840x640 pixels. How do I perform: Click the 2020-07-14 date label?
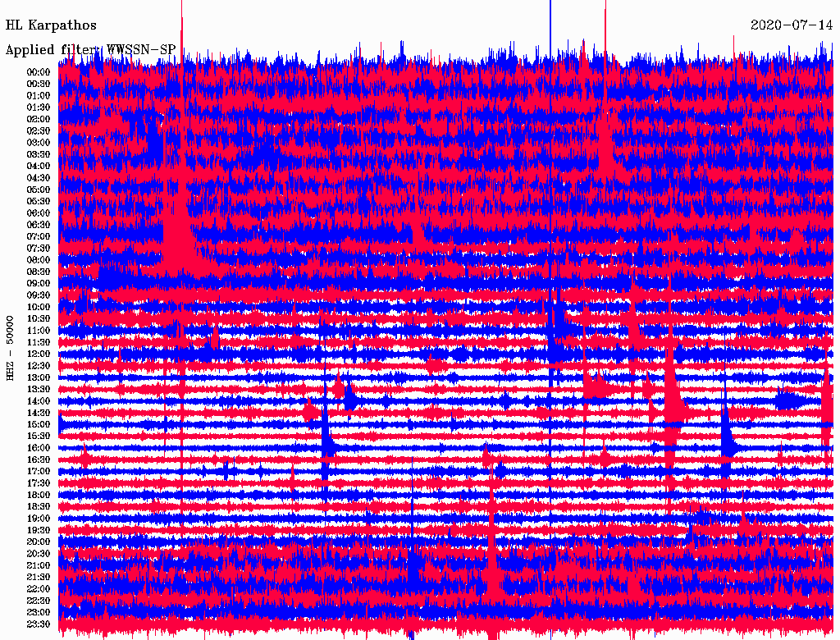pyautogui.click(x=792, y=25)
